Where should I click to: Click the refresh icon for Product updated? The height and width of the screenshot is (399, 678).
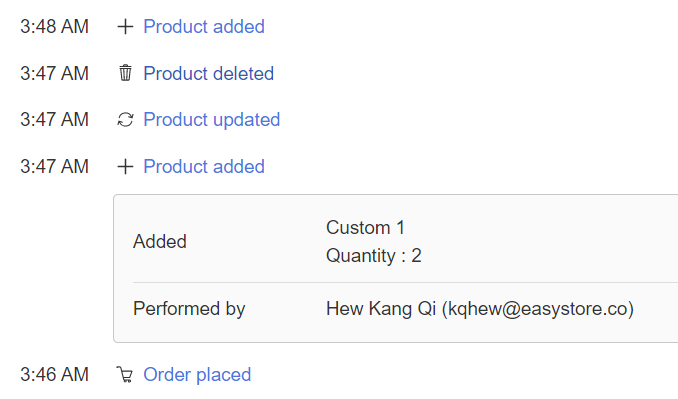pos(125,120)
